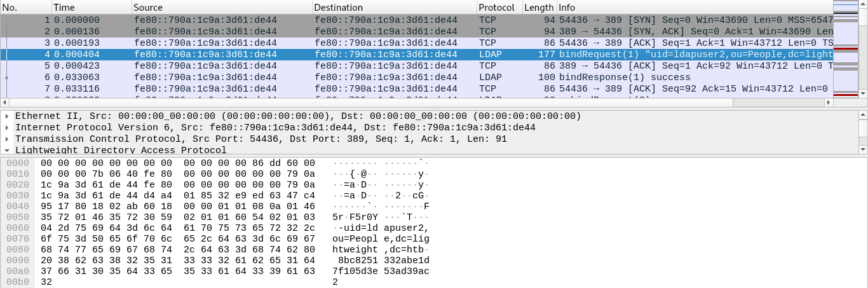Viewport: 868px width, 288px height.
Task: Click the packet list right scroll arrow
Action: click(x=828, y=102)
